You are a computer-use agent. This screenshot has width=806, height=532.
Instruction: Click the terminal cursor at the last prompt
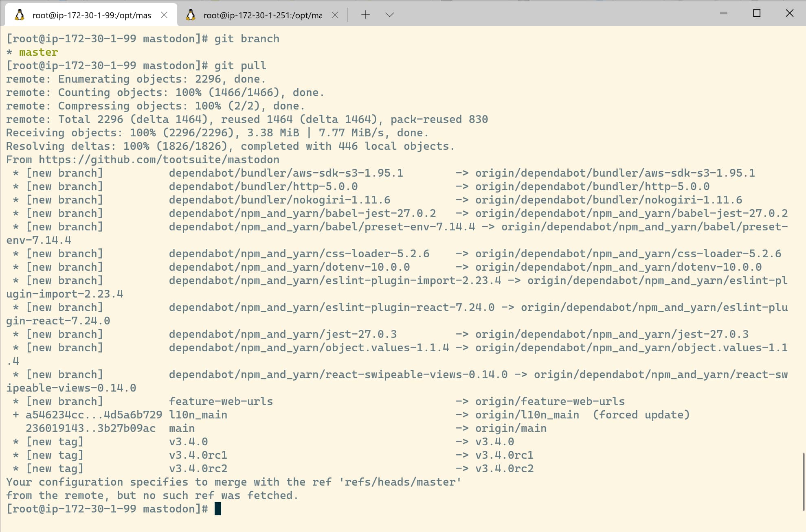point(218,509)
